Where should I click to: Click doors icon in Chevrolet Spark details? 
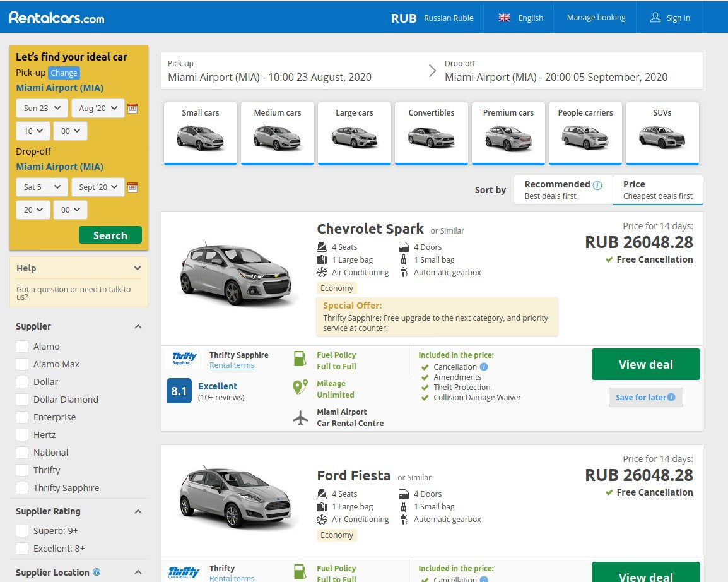404,247
